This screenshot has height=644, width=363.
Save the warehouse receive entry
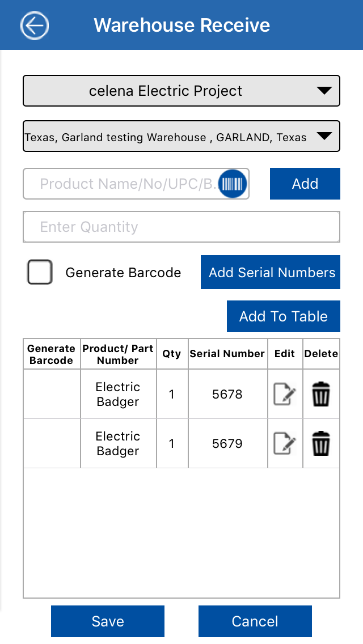coord(108,621)
